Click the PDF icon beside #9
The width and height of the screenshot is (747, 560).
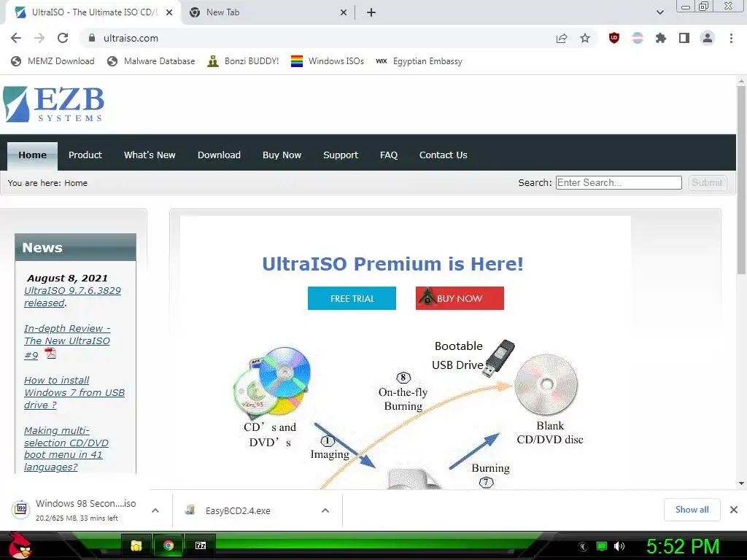[50, 354]
